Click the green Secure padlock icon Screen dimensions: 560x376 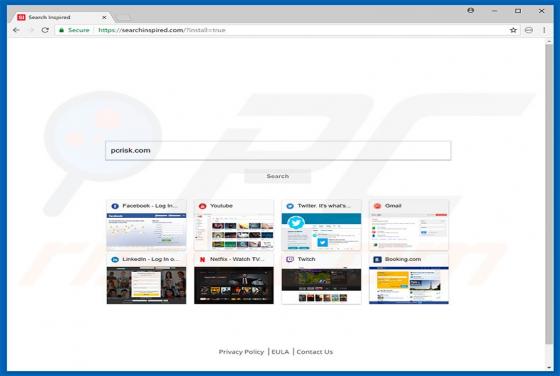tap(61, 30)
